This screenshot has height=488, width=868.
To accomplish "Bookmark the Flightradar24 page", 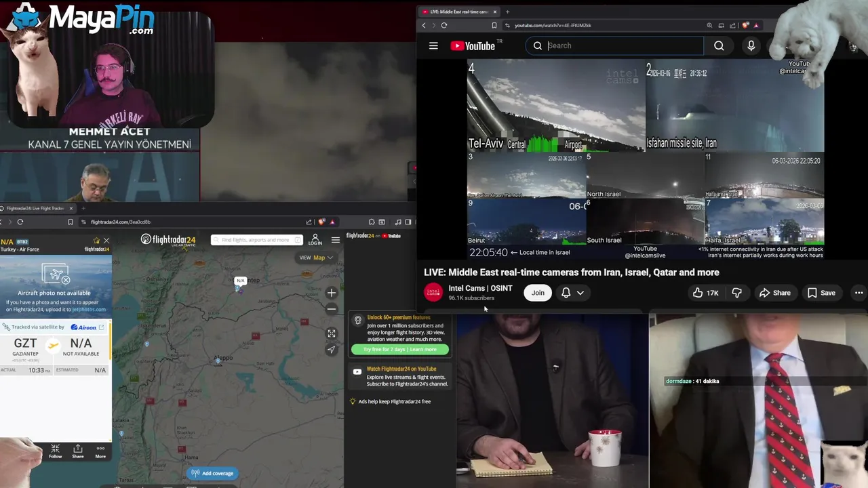I will [70, 222].
